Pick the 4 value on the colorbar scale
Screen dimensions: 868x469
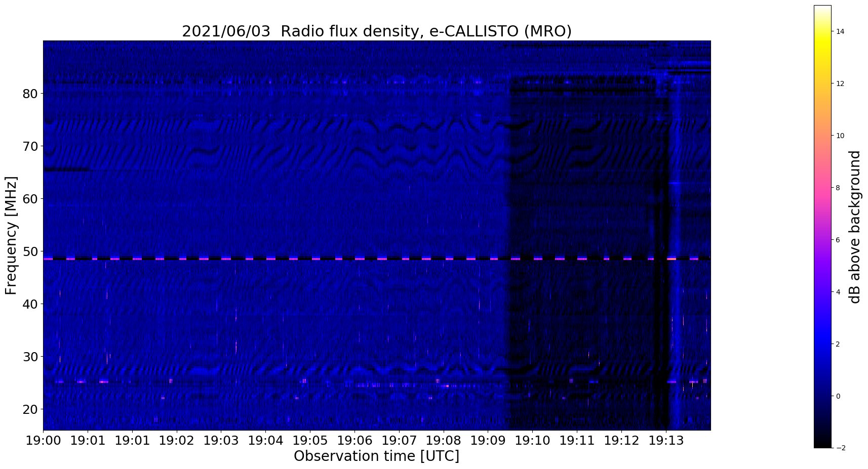pos(838,292)
